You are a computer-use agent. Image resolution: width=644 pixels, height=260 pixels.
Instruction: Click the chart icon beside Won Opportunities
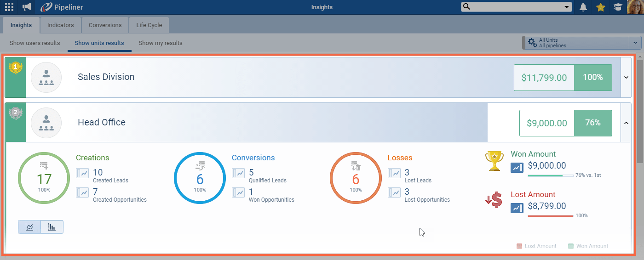[238, 192]
